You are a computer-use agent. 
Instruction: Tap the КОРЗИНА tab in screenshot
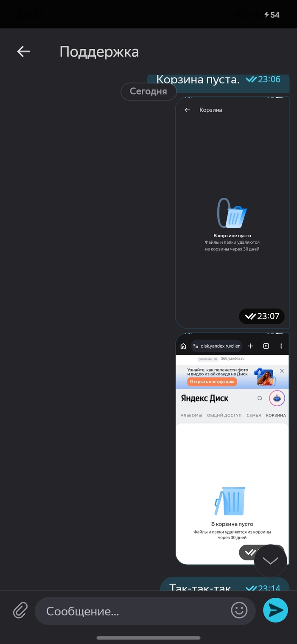[276, 415]
